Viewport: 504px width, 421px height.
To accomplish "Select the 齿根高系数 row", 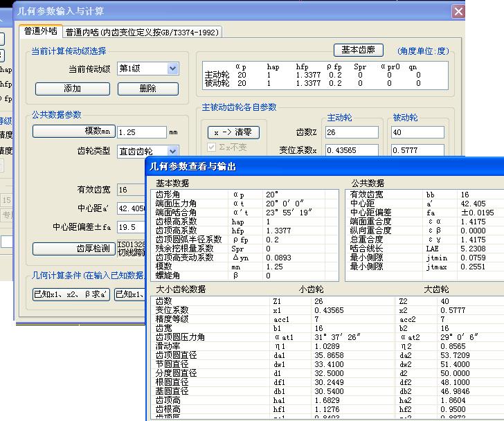I will click(x=244, y=222).
